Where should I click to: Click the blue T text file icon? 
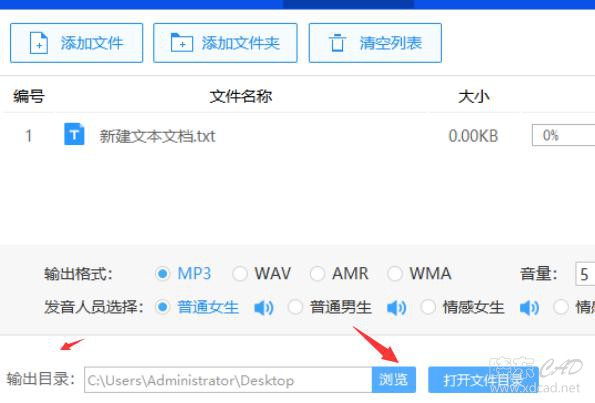(74, 134)
